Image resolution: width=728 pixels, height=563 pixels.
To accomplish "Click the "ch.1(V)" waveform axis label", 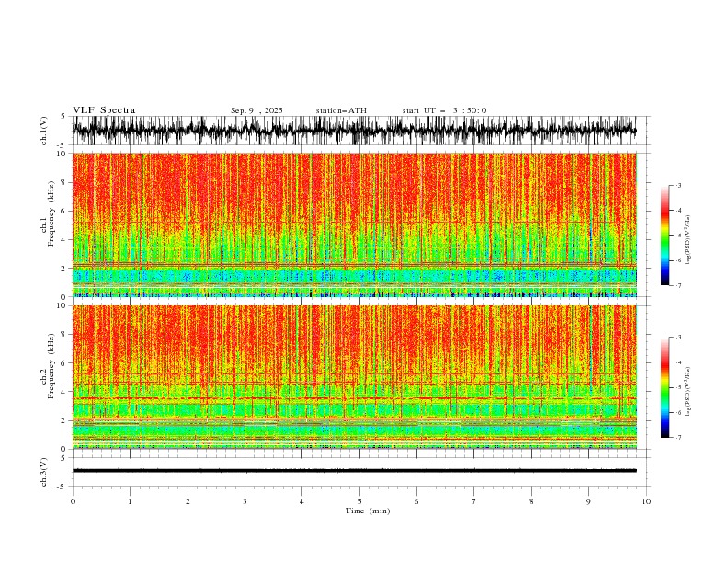I will tap(44, 131).
